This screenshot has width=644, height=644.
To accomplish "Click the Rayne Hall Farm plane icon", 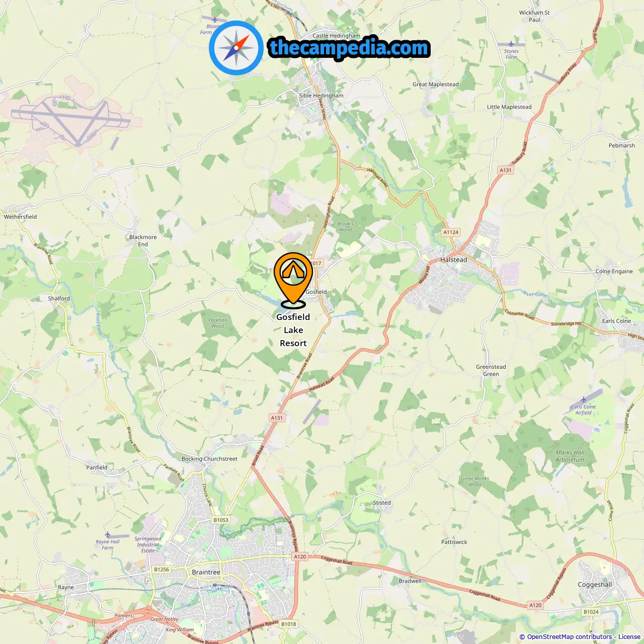I will [x=107, y=535].
